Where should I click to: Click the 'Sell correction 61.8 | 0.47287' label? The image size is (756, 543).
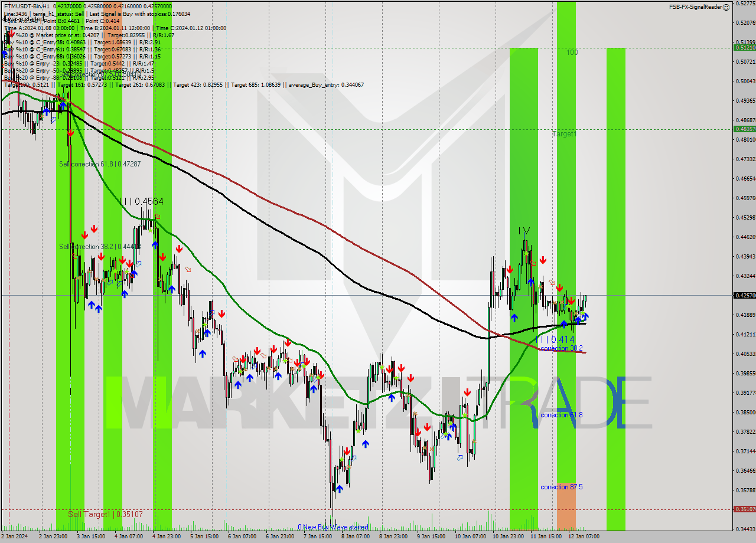100,163
